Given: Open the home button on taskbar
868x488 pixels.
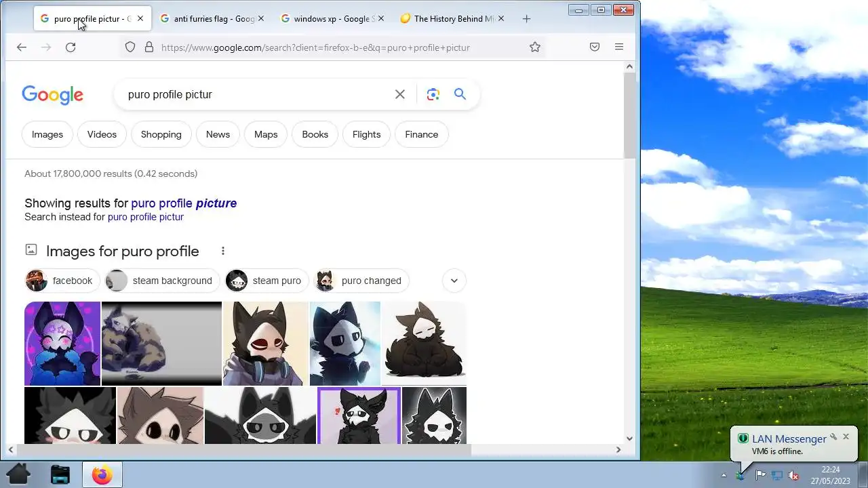Looking at the screenshot, I should point(18,474).
